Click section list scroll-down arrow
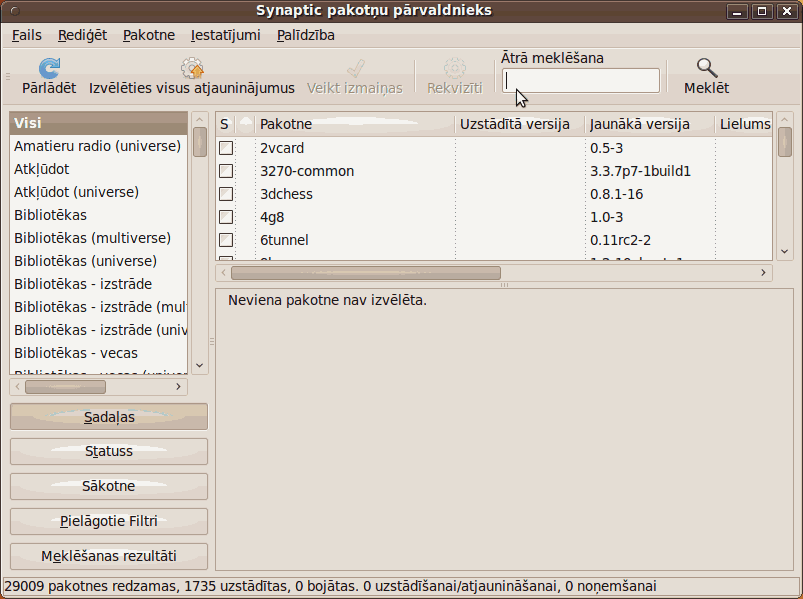 [200, 366]
